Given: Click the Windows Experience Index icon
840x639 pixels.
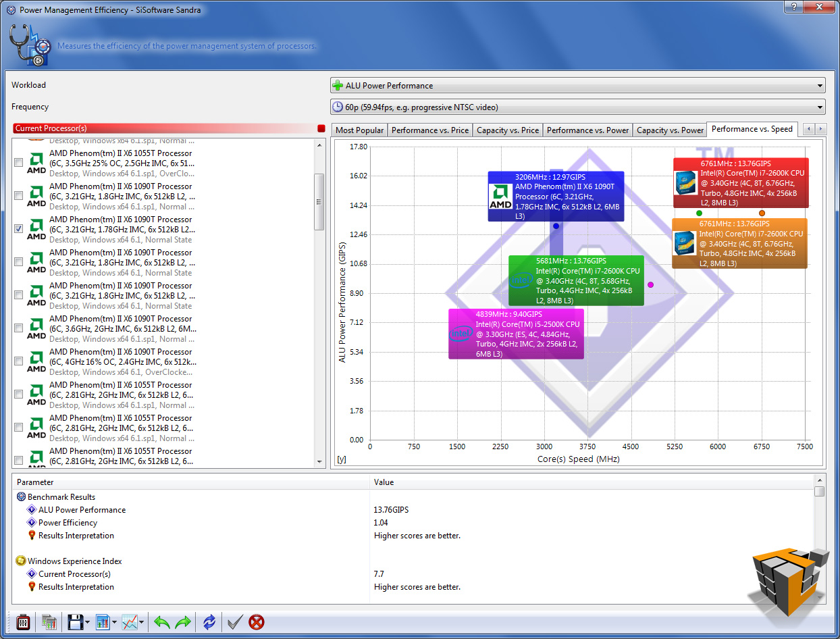Looking at the screenshot, I should click(x=21, y=561).
